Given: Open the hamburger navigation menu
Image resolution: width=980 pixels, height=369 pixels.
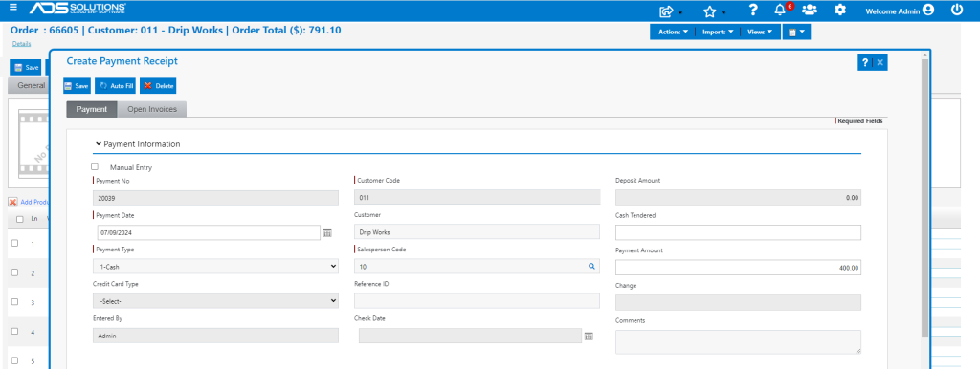Looking at the screenshot, I should click(x=13, y=8).
